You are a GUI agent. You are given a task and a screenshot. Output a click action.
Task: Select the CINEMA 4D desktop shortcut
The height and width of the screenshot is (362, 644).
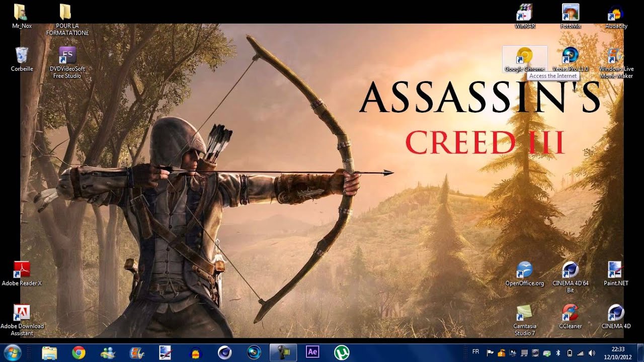(x=616, y=317)
